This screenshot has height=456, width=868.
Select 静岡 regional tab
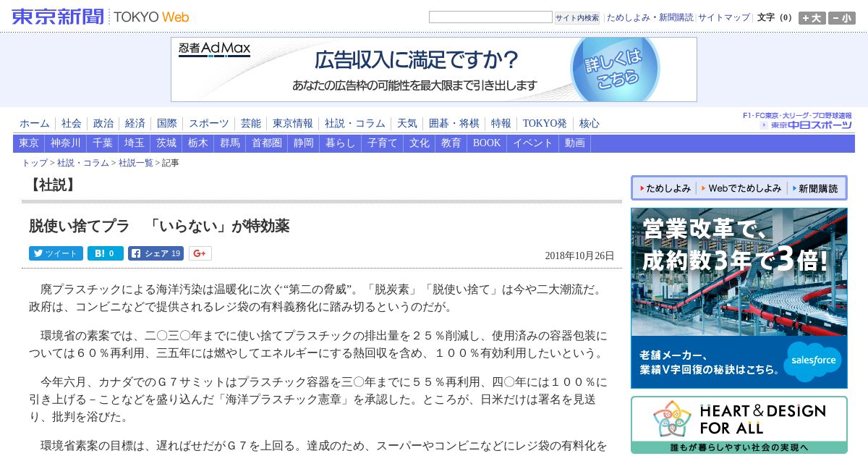pos(304,143)
